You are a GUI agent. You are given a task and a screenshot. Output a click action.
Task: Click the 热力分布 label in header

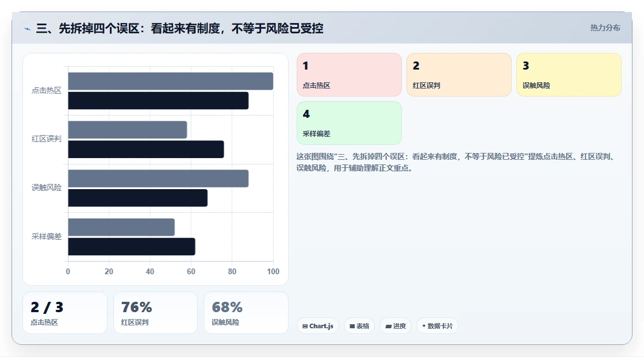click(x=605, y=28)
